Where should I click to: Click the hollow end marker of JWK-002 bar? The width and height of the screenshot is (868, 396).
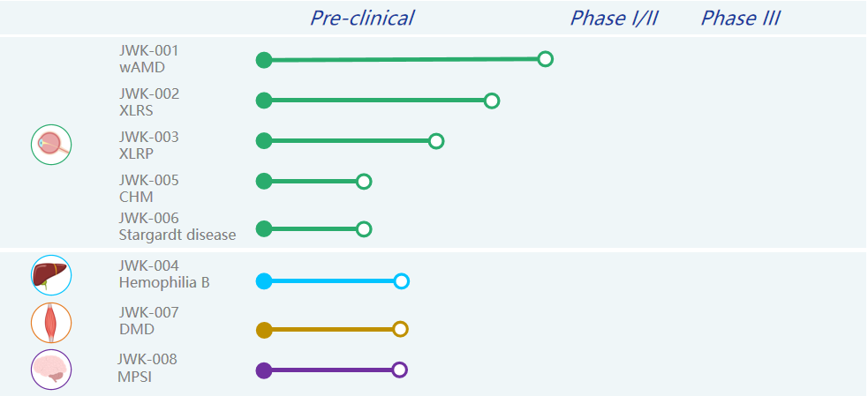pyautogui.click(x=492, y=101)
